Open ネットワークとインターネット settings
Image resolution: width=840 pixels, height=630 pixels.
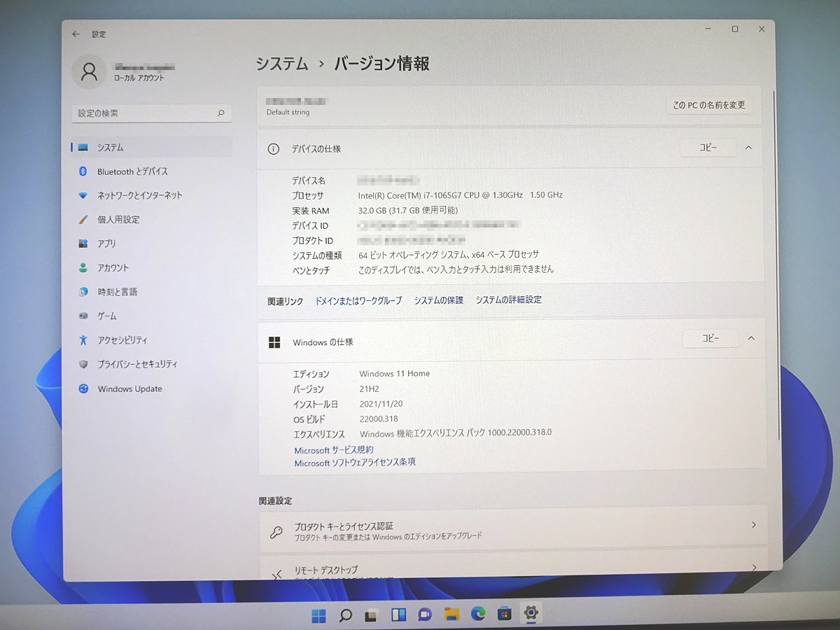152,195
